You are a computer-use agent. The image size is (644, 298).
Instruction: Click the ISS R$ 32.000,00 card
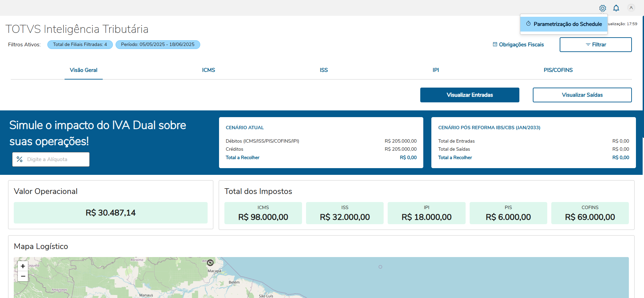(x=345, y=213)
